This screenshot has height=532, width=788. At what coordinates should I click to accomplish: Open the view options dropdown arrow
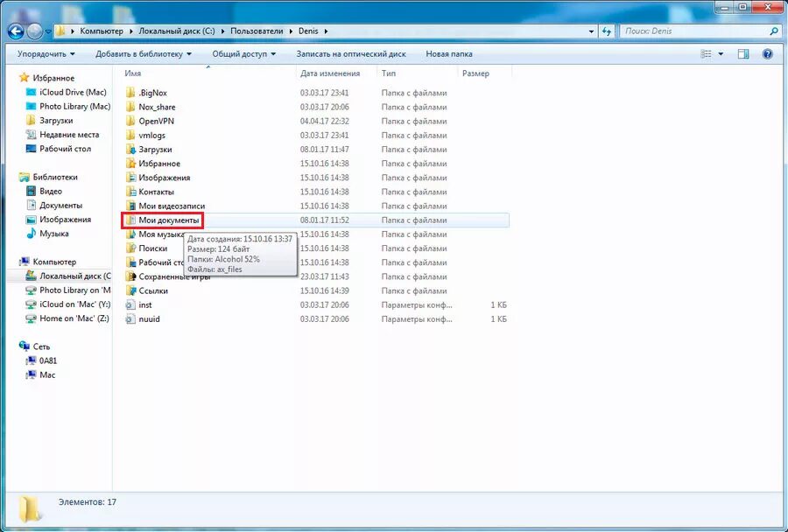tap(721, 53)
